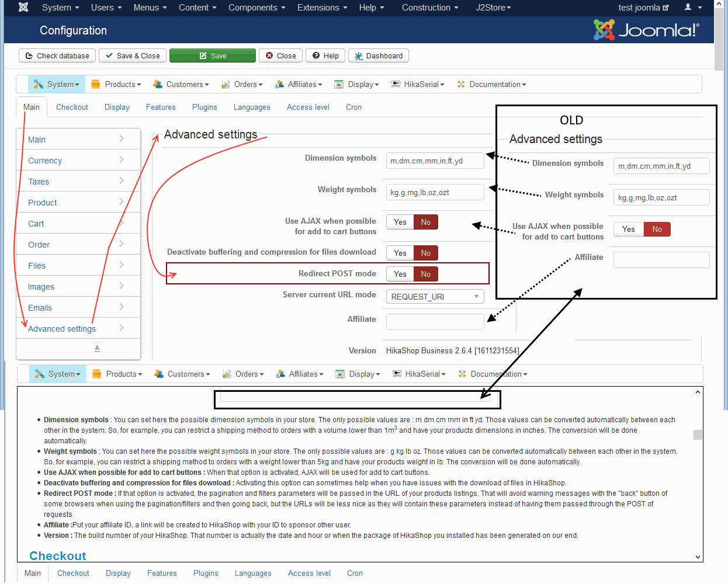Click the Orders icon in upper HikaShop menu
This screenshot has height=584, width=728.
click(x=226, y=84)
